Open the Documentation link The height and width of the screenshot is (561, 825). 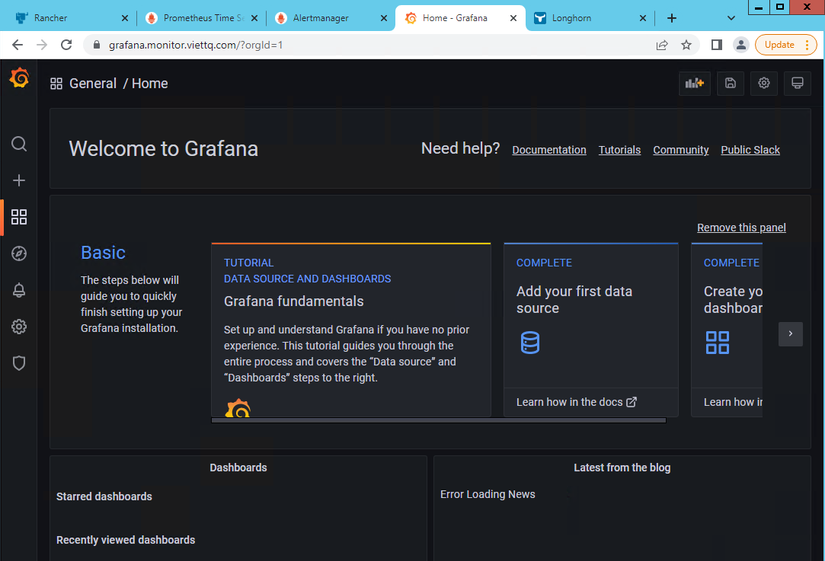(549, 150)
